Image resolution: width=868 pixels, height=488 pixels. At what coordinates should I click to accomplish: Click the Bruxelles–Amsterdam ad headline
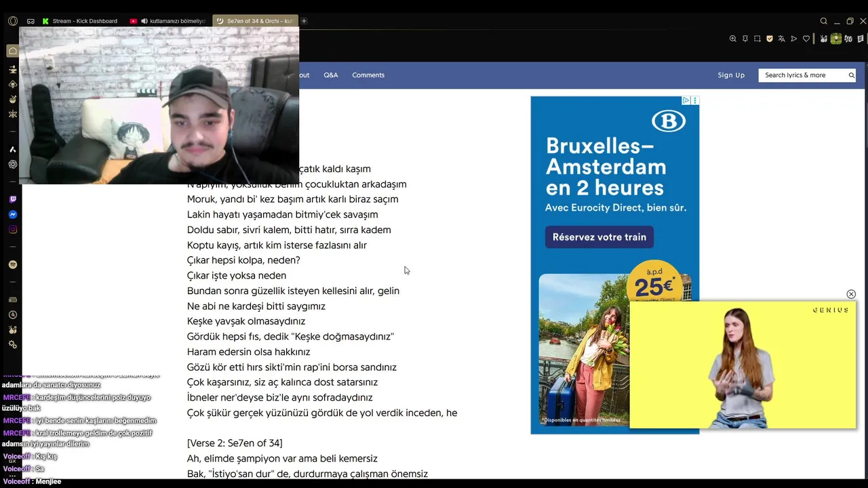pyautogui.click(x=606, y=167)
